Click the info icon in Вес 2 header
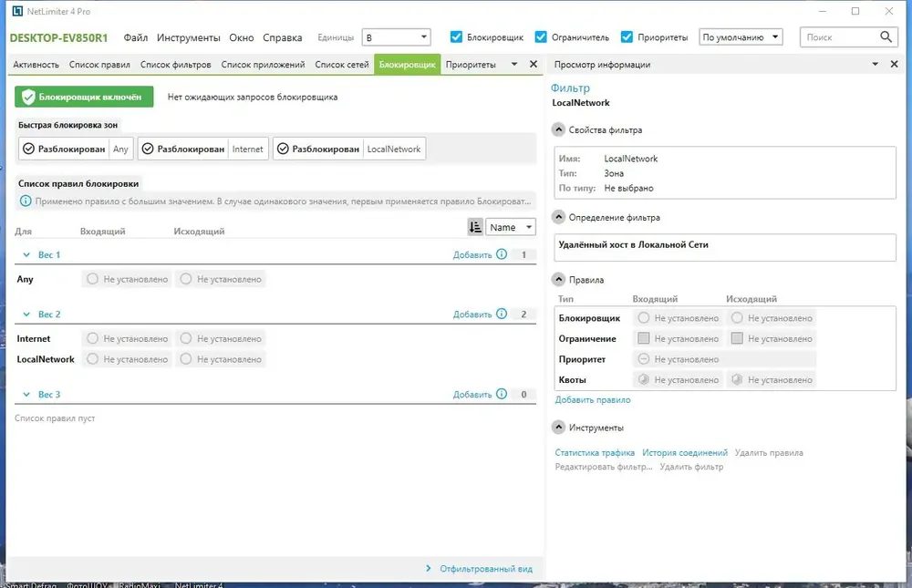The image size is (912, 588). pos(502,314)
